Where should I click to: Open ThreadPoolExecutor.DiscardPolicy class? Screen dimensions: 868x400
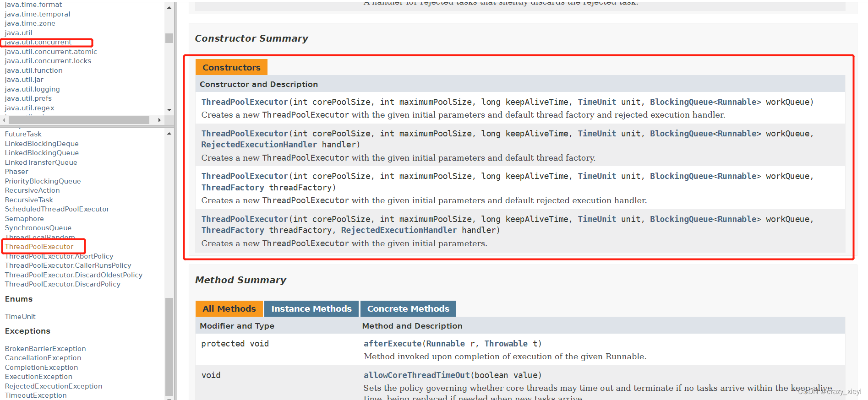pos(63,284)
